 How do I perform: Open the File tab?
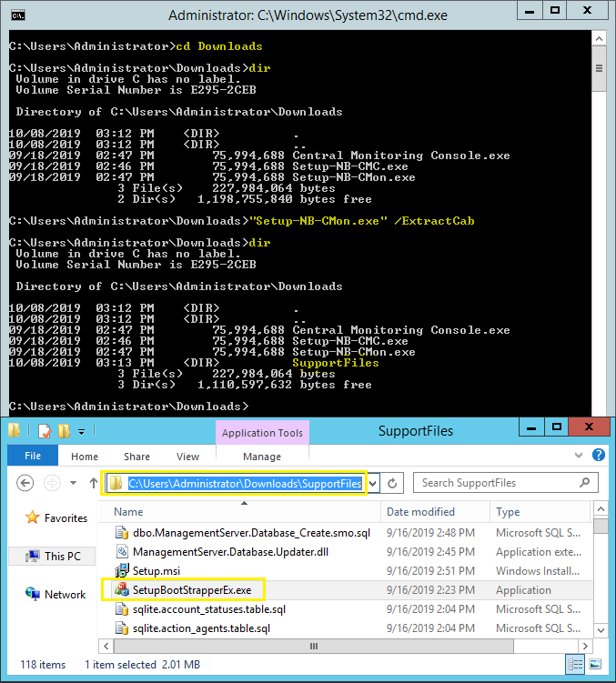point(33,456)
